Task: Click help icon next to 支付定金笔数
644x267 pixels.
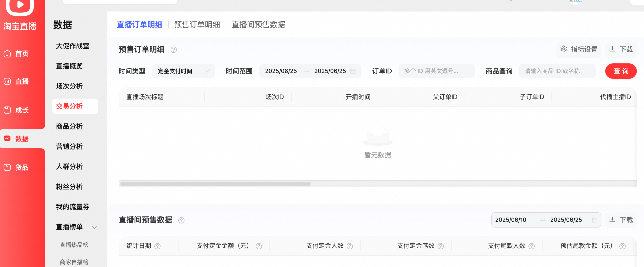Action: tap(441, 246)
